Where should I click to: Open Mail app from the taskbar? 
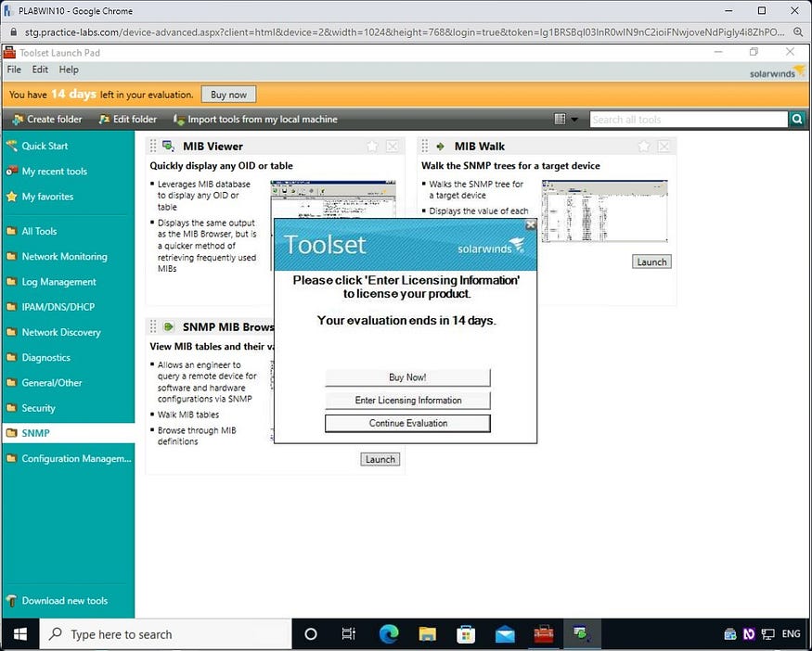505,634
